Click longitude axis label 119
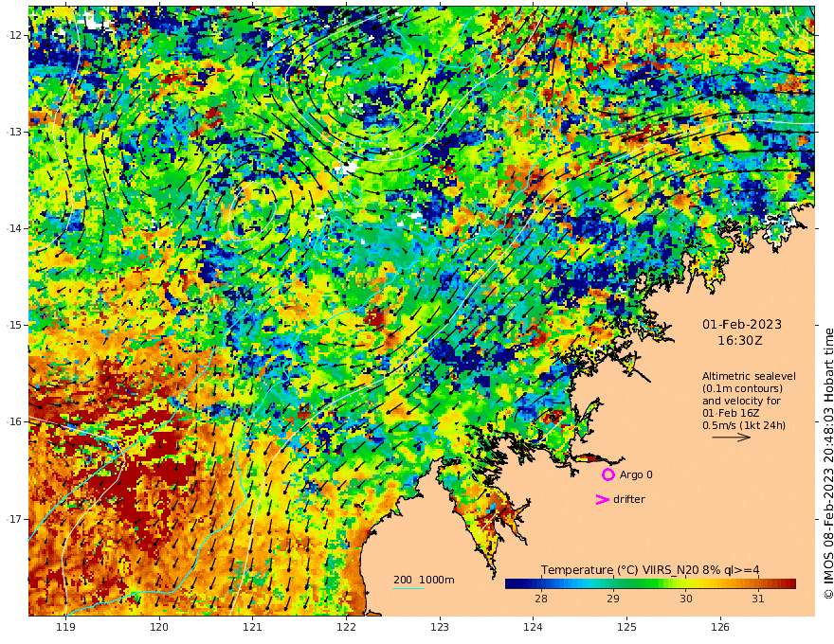Screen dimensions: 834x644 (x=65, y=627)
